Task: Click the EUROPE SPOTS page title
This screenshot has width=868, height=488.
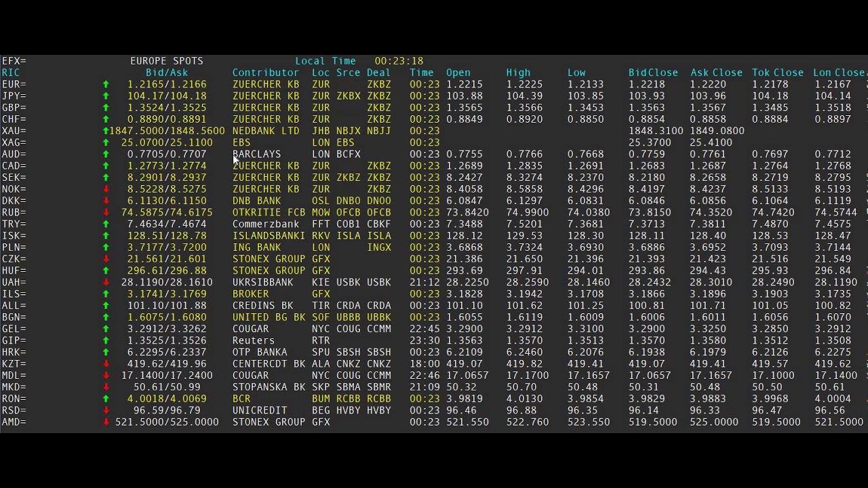Action: [167, 61]
